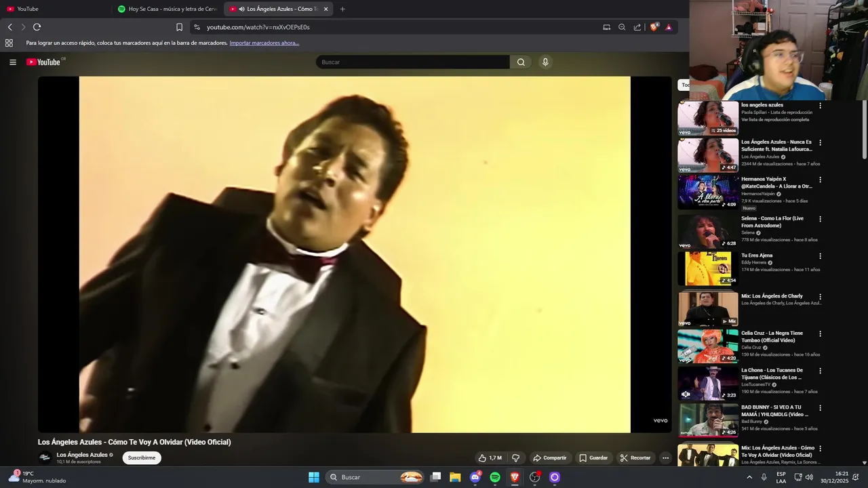Switch to Hoy Se Casa Spotify tab
The height and width of the screenshot is (488, 868).
[167, 9]
